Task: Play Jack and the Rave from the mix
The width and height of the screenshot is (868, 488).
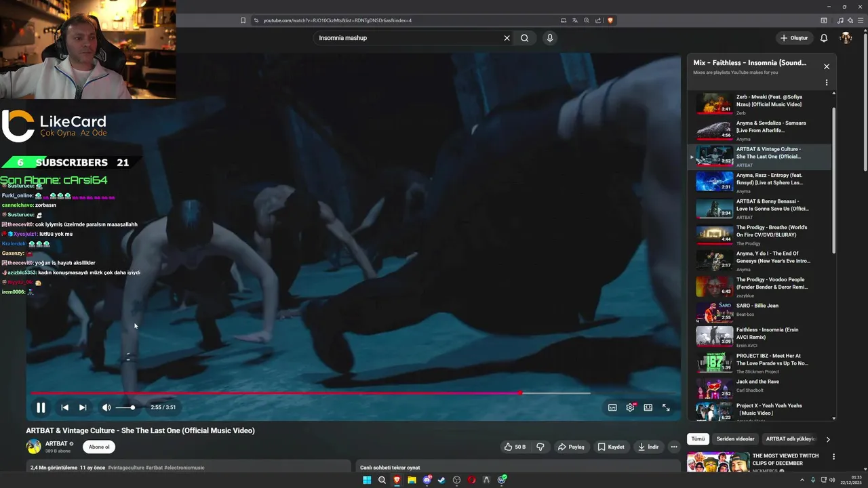Action: point(759,388)
